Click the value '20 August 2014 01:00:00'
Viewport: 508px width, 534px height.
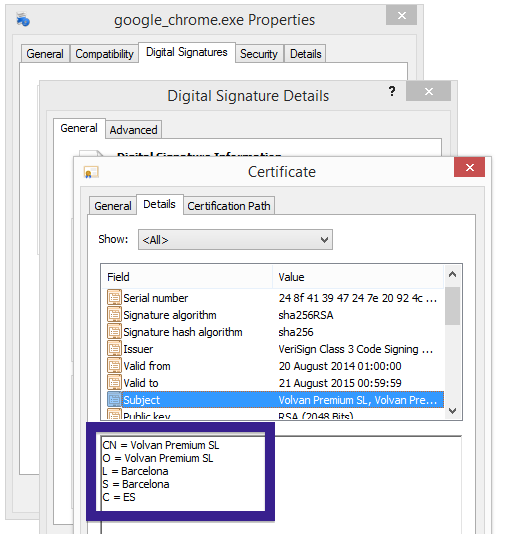[x=340, y=366]
